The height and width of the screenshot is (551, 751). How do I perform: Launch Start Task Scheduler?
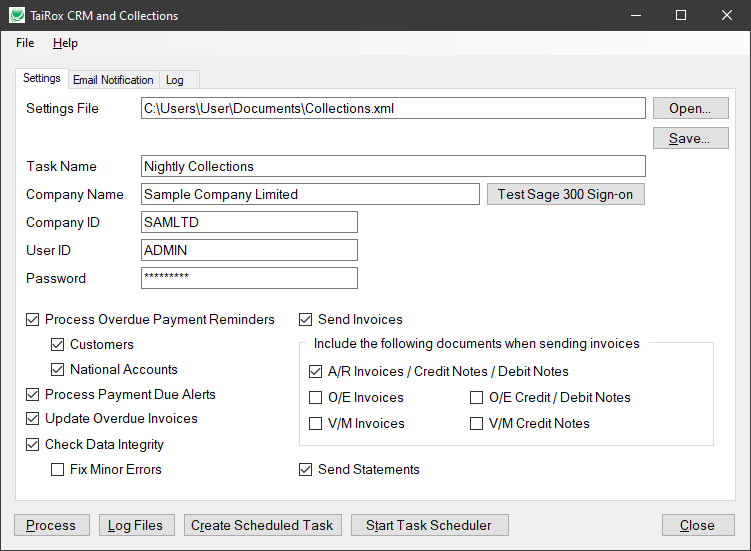tap(429, 525)
